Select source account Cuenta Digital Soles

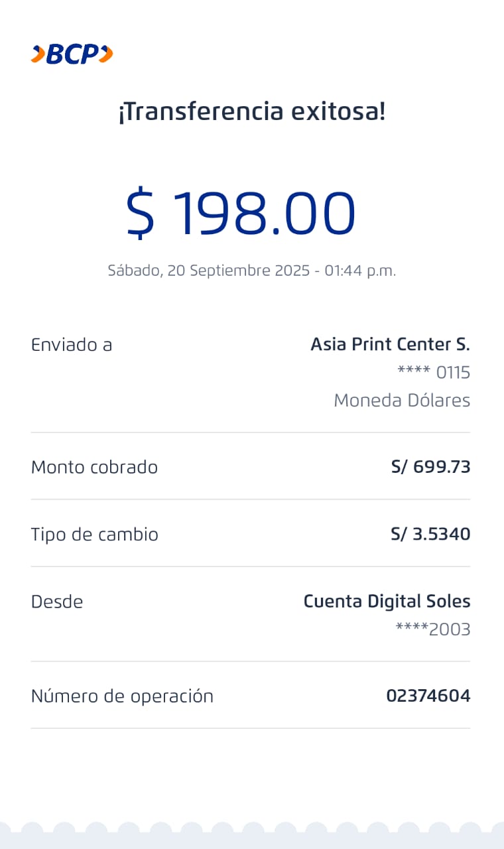387,602
